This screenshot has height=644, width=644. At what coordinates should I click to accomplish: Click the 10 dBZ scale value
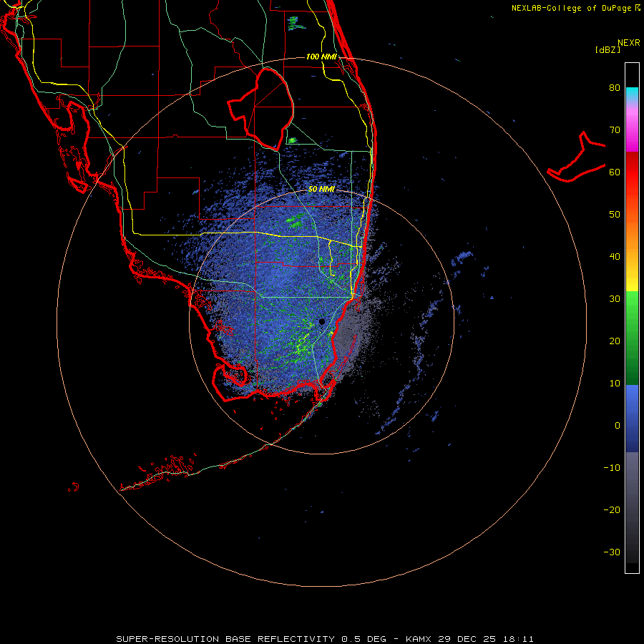(615, 384)
